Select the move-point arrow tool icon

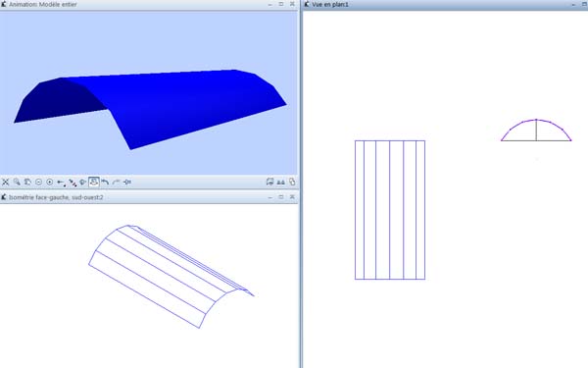coord(61,183)
